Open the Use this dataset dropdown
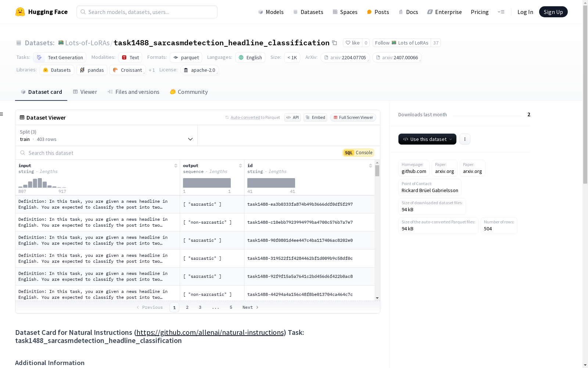588x368 pixels. (427, 139)
